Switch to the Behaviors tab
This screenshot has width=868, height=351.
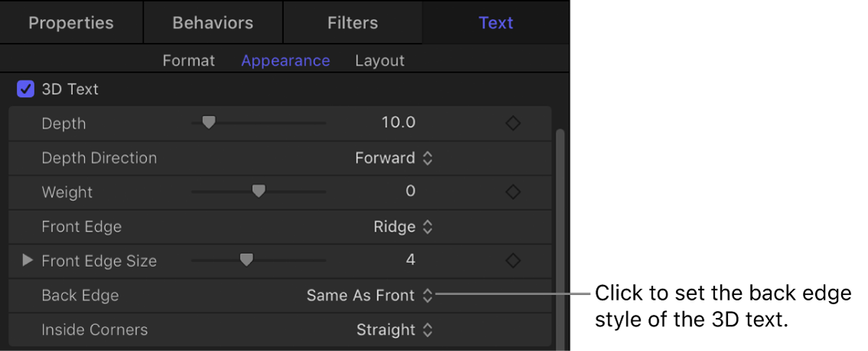tap(213, 22)
